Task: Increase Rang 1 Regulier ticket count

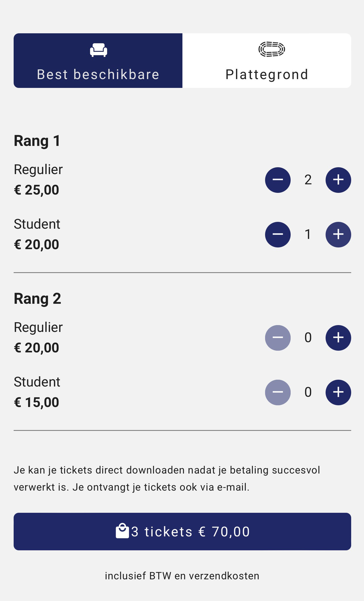Action: tap(338, 180)
